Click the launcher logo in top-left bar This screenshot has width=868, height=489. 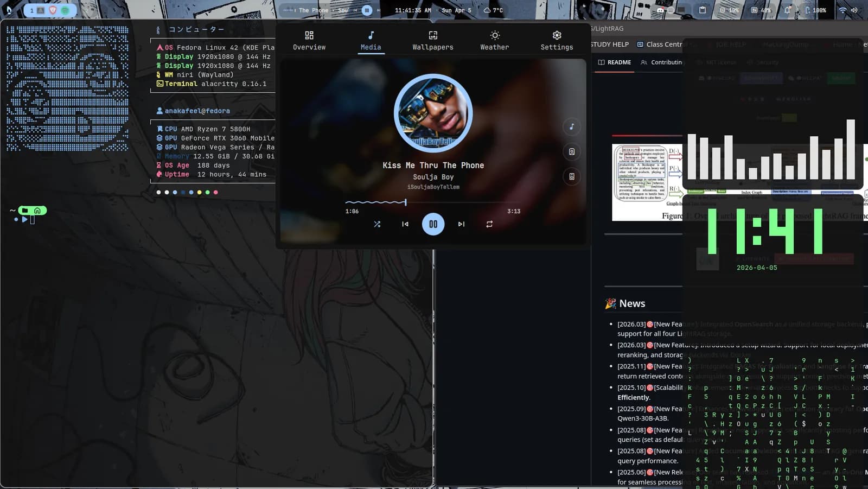click(9, 10)
